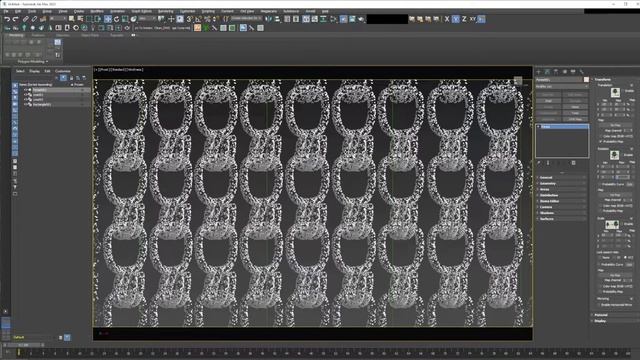This screenshot has width=640, height=360.
Task: Enable Color map under Translation
Action: (601, 136)
